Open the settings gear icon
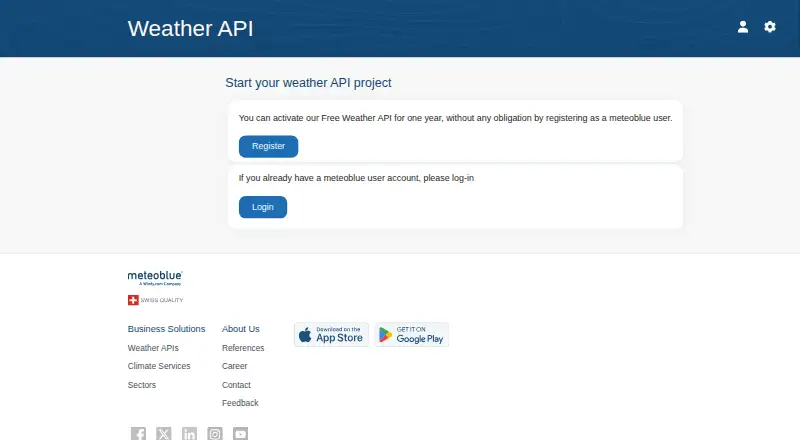This screenshot has height=440, width=800. pyautogui.click(x=770, y=27)
